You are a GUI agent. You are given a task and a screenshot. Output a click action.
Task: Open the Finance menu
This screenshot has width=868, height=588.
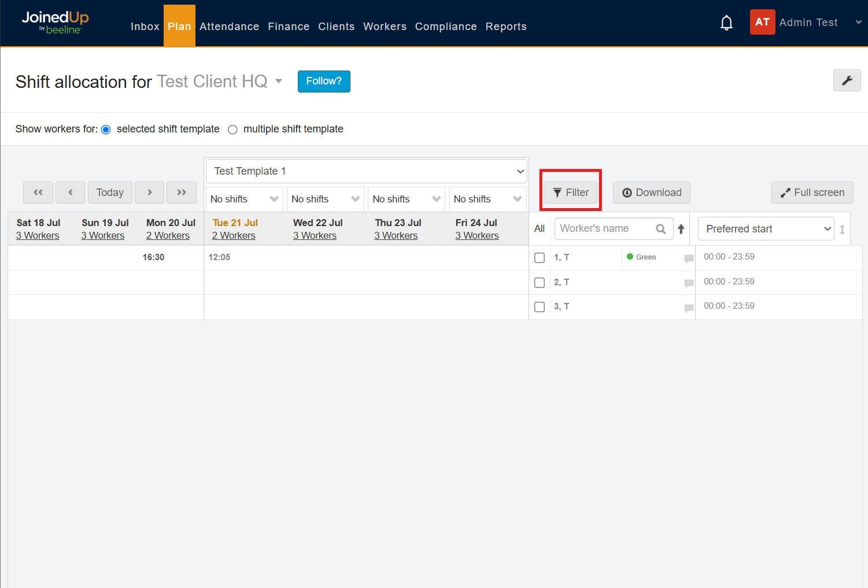289,27
